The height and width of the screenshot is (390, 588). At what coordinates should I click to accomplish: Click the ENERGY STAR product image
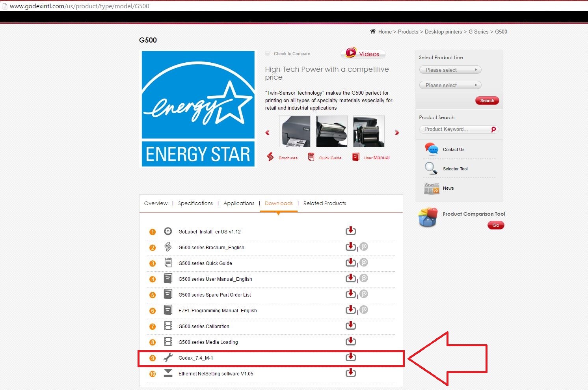coord(198,109)
